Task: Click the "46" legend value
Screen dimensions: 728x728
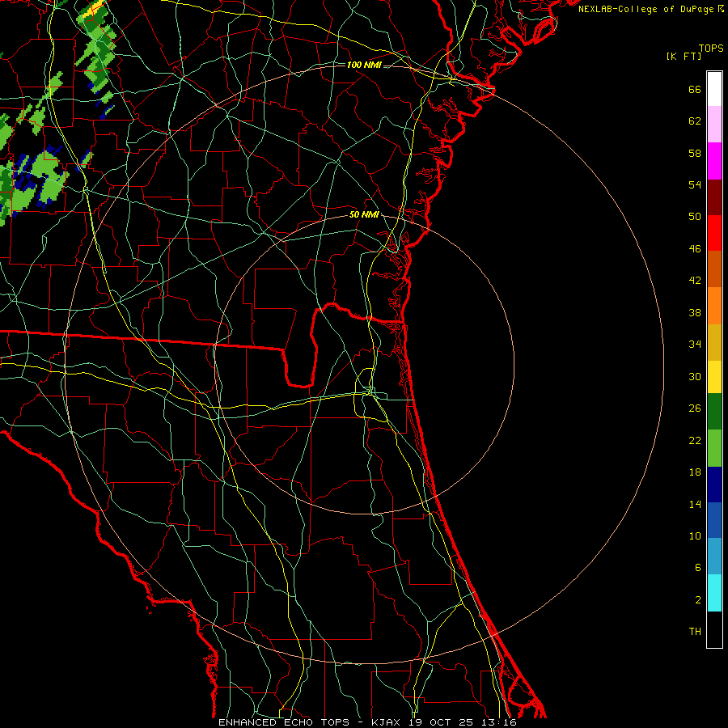Action: 695,249
